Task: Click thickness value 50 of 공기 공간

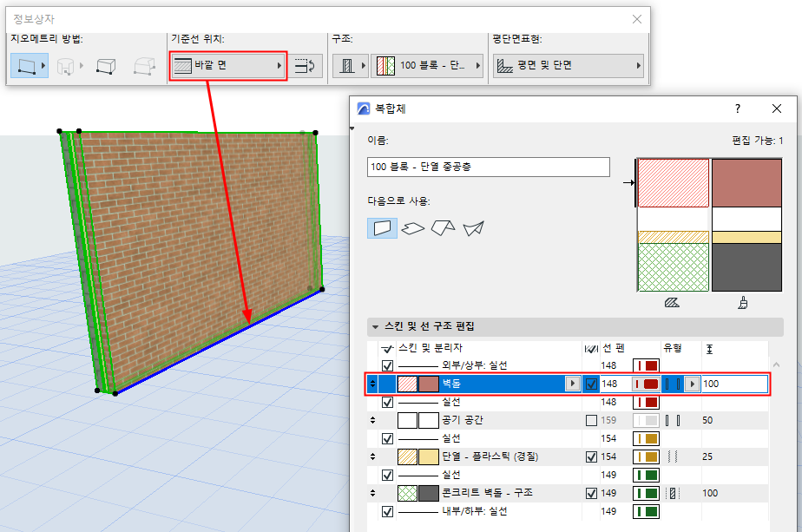Action: pos(707,421)
